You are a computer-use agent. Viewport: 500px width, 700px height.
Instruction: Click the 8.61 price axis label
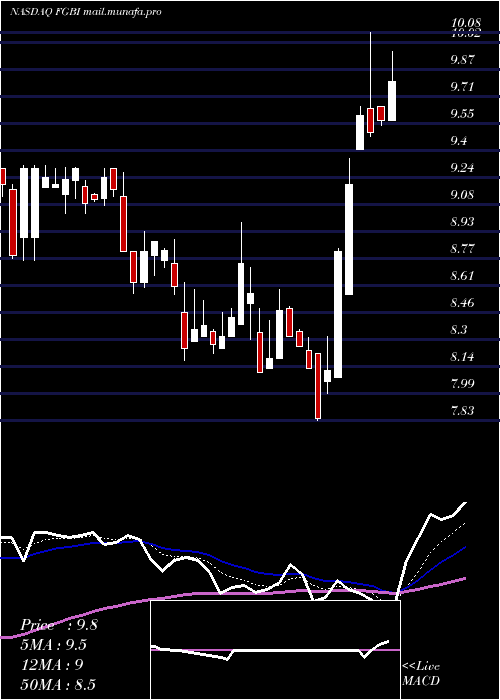point(462,275)
